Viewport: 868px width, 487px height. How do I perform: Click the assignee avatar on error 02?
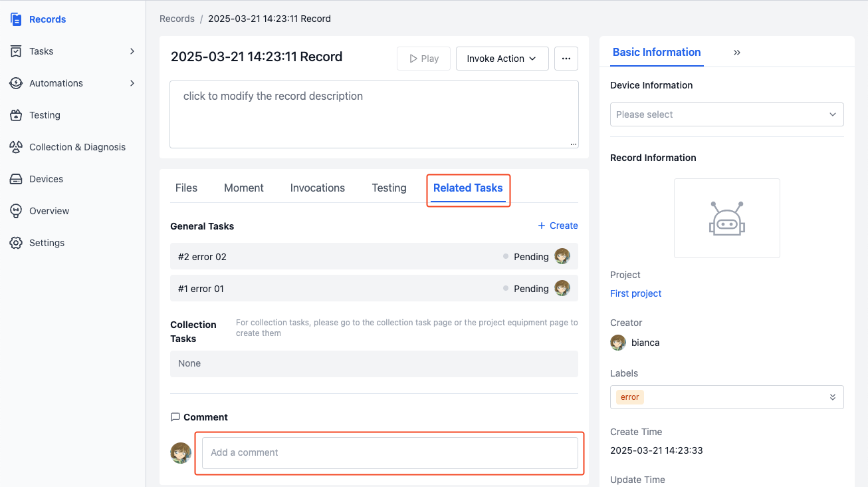[x=562, y=256]
